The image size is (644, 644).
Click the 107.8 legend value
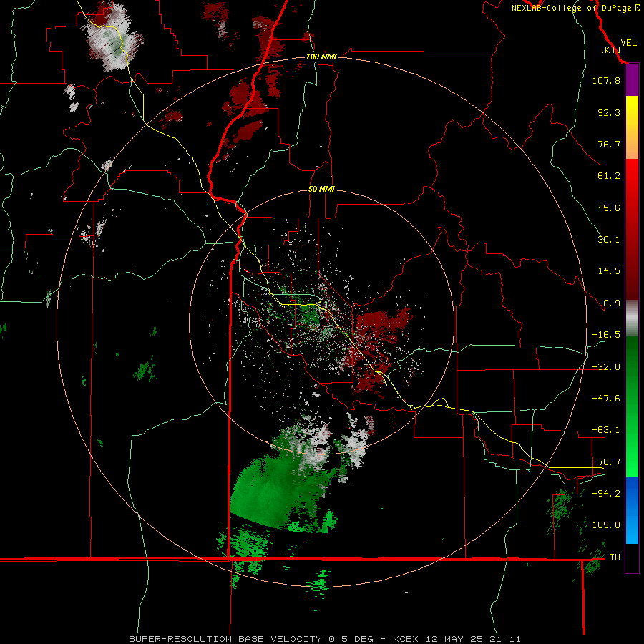pyautogui.click(x=606, y=80)
